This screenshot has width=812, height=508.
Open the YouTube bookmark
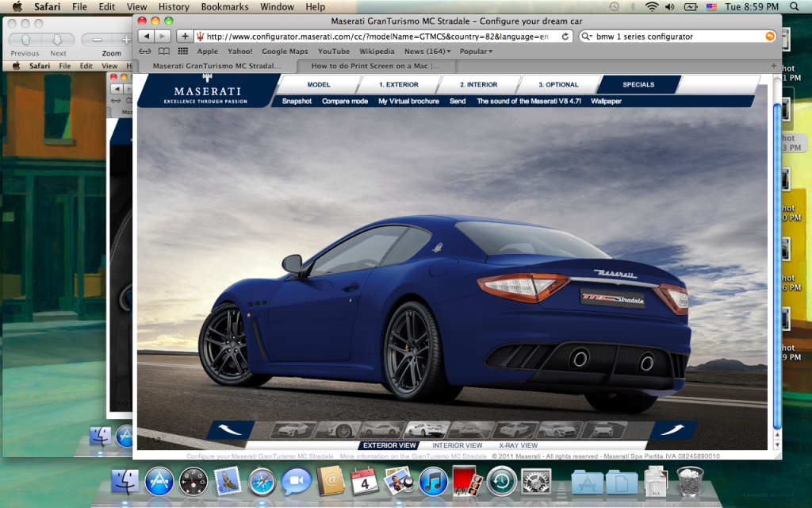(x=334, y=52)
